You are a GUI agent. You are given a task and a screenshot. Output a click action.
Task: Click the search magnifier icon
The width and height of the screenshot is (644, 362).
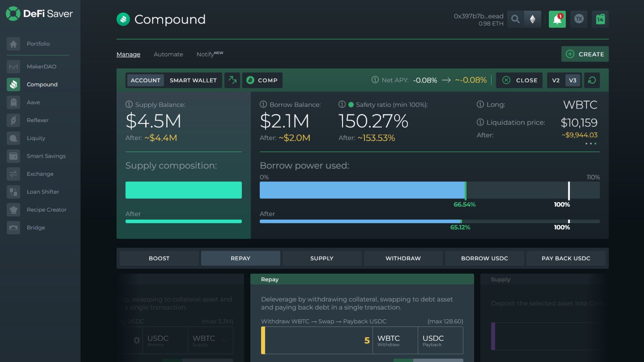coord(516,19)
